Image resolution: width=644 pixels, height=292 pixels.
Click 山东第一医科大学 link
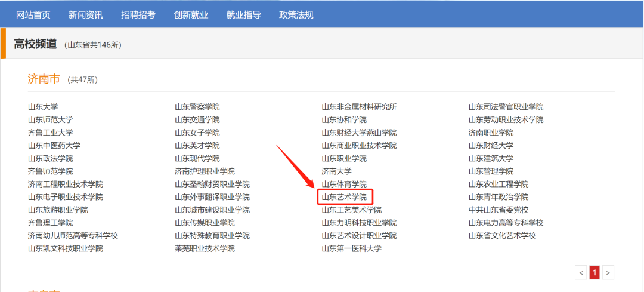click(x=352, y=249)
